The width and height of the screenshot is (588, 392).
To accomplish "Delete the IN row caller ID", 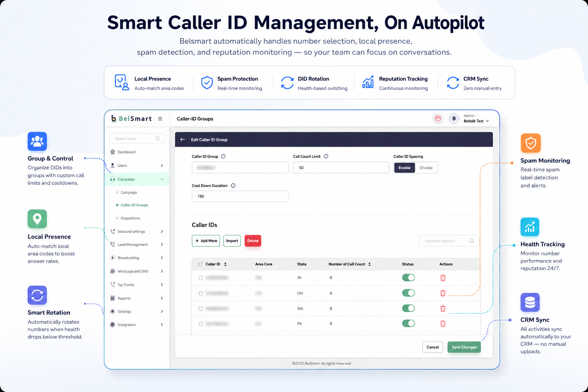I will (443, 278).
